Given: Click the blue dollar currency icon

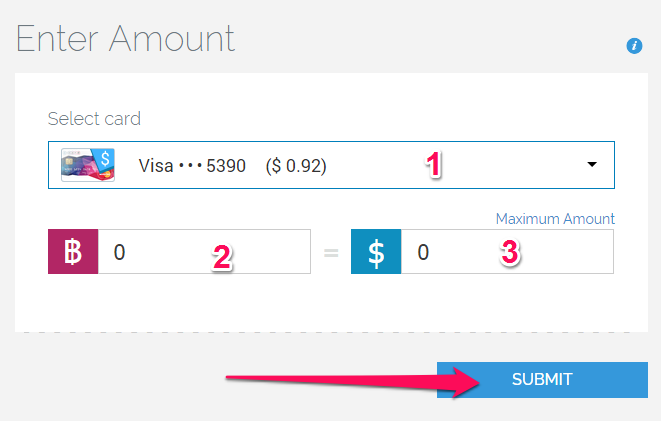Looking at the screenshot, I should point(376,252).
